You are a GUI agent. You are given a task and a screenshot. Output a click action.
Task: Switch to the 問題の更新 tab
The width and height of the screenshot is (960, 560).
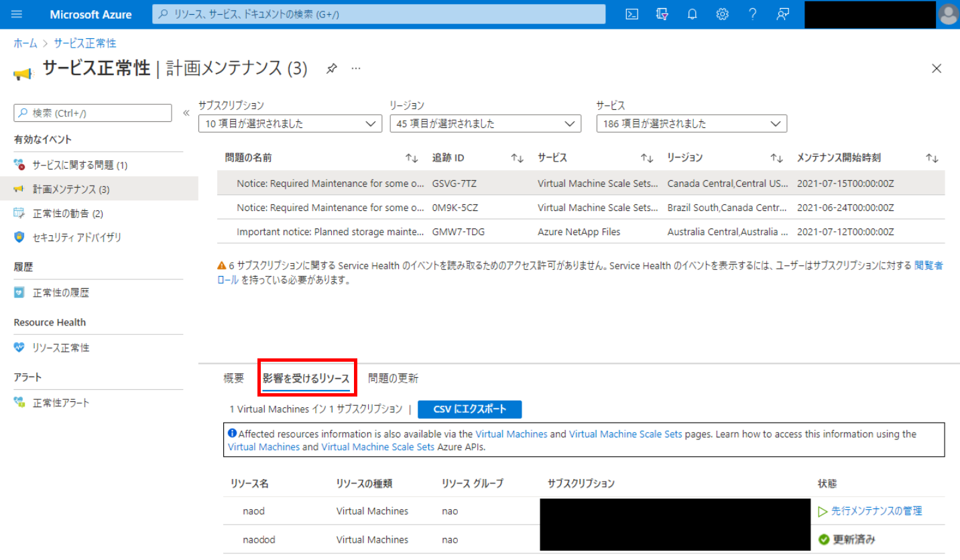394,378
